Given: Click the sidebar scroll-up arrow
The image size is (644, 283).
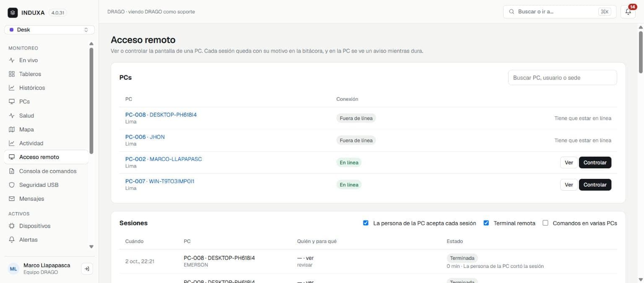Looking at the screenshot, I should point(91,44).
